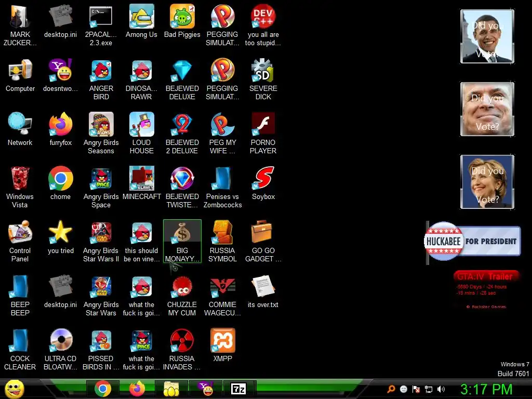Image resolution: width=532 pixels, height=399 pixels.
Task: Select the doesntwo... Yahoo Messenger shortcut
Action: [x=60, y=76]
